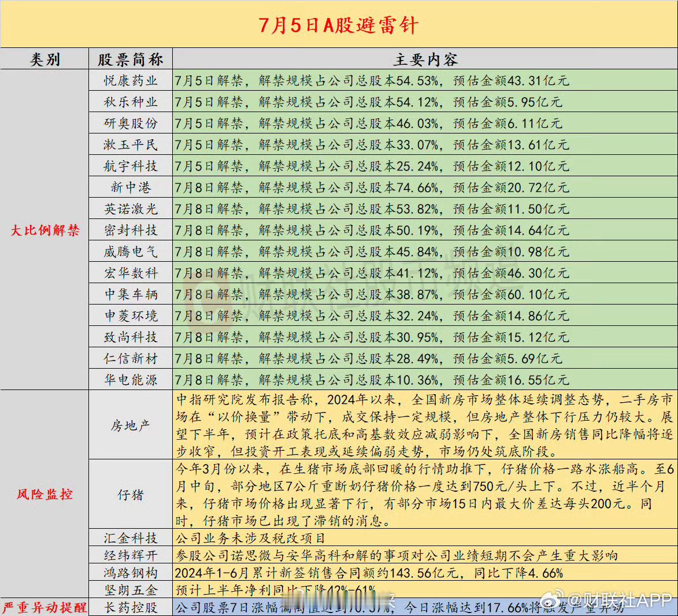Open the '@财联社APP' account mention
This screenshot has height=616, width=678.
pyautogui.click(x=620, y=600)
